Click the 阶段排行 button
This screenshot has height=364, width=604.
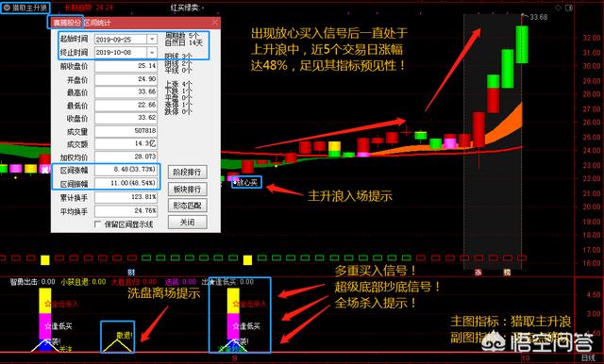tap(187, 172)
